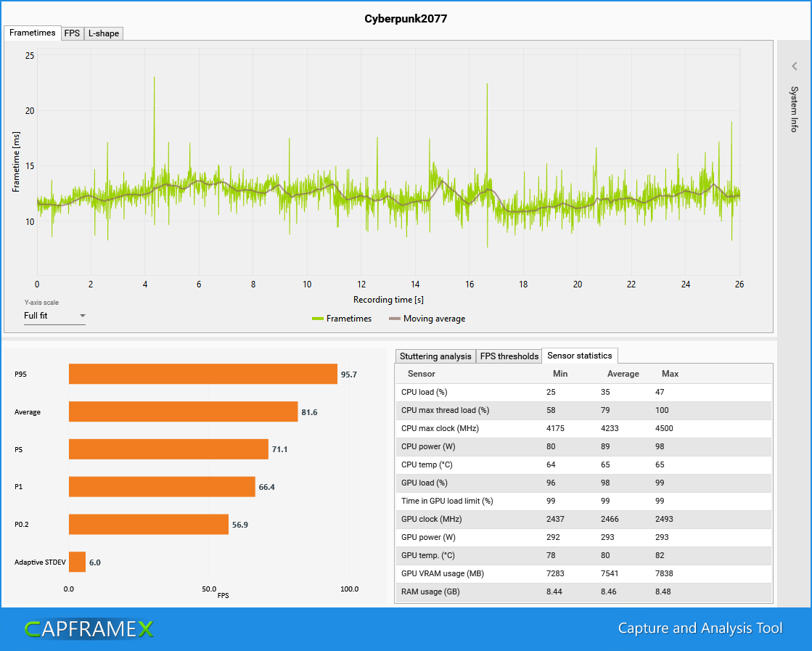Switch to the Frametimes tab
The image size is (812, 651).
[32, 33]
